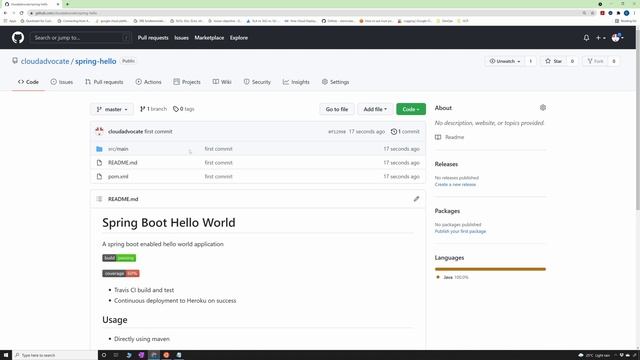640x360 pixels.
Task: Switch to the Actions tab
Action: point(149,82)
